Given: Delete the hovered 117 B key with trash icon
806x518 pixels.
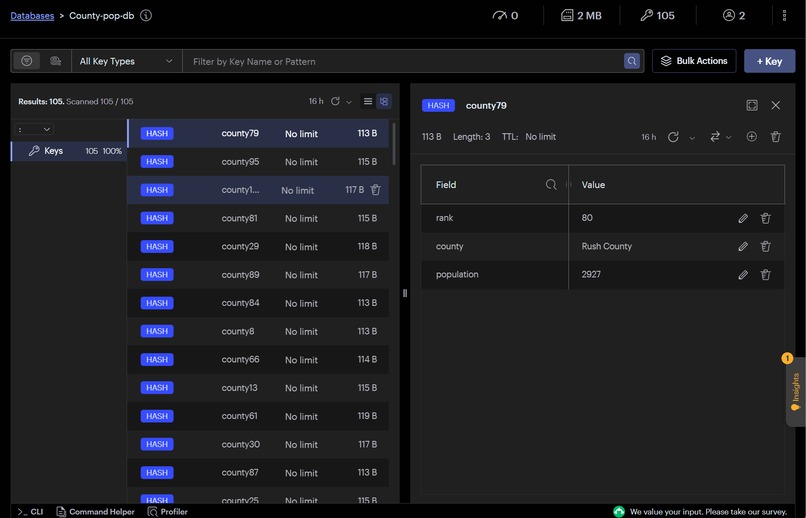Looking at the screenshot, I should 376,190.
